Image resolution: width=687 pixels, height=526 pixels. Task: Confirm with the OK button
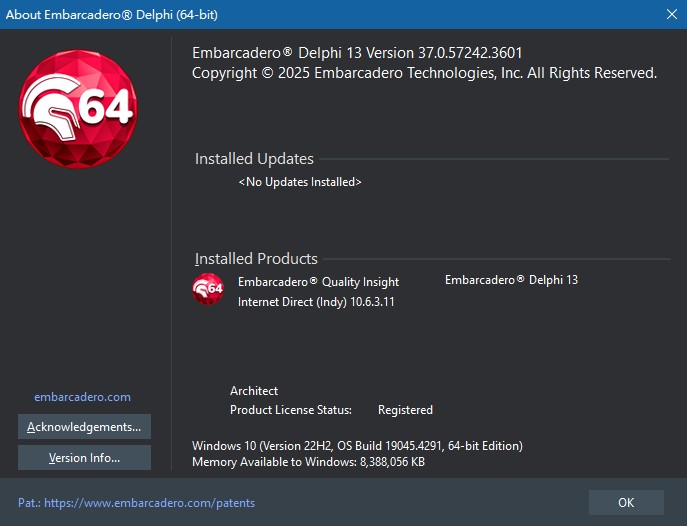coord(626,502)
